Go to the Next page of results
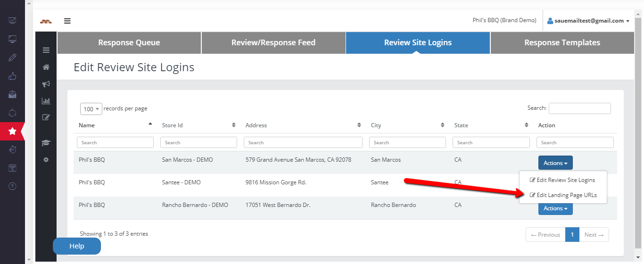 594,235
